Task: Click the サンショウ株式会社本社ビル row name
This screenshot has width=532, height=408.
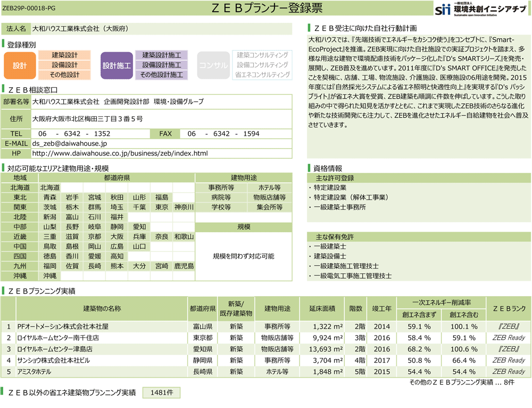Action: [x=54, y=361]
